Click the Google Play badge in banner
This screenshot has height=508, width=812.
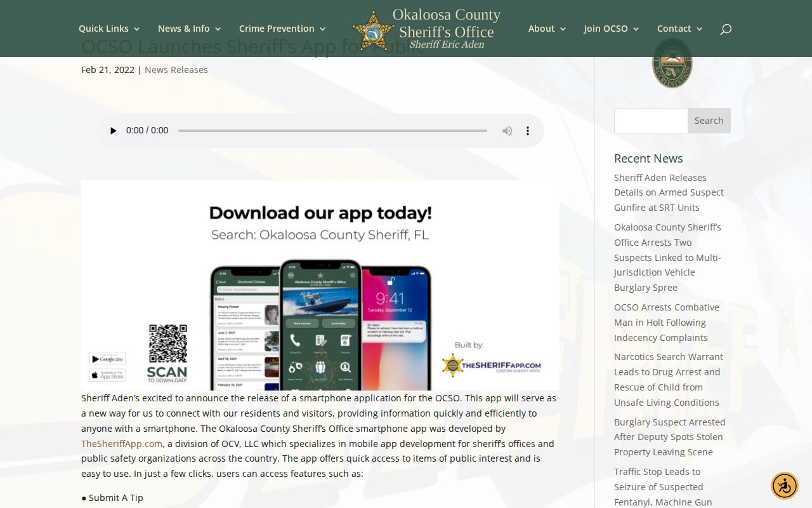pyautogui.click(x=107, y=359)
